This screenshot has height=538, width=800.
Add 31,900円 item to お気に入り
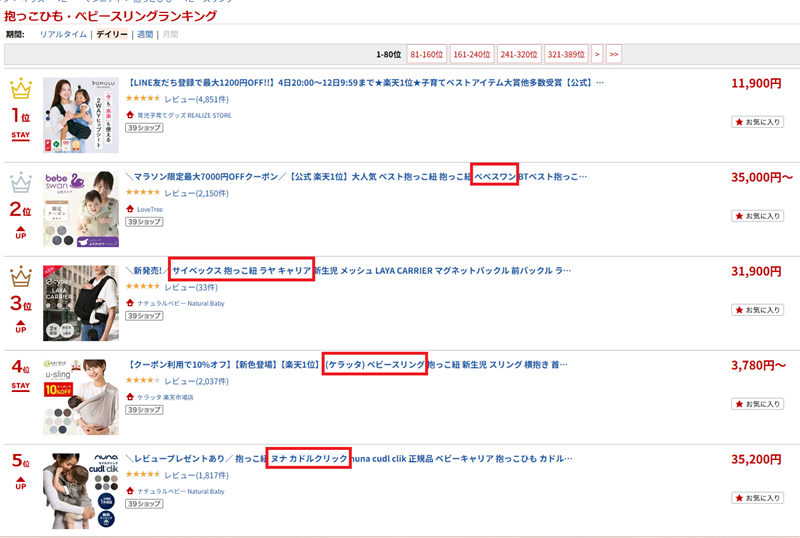pyautogui.click(x=758, y=310)
